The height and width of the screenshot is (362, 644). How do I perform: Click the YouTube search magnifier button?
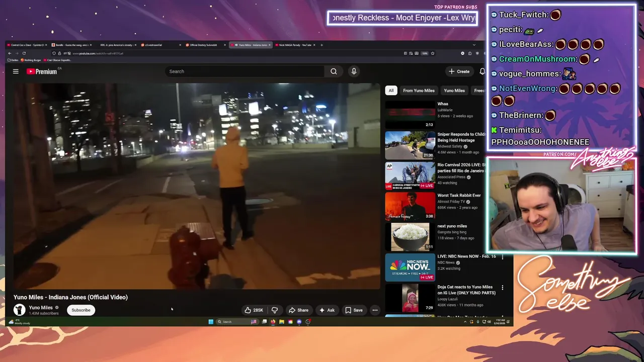(334, 71)
